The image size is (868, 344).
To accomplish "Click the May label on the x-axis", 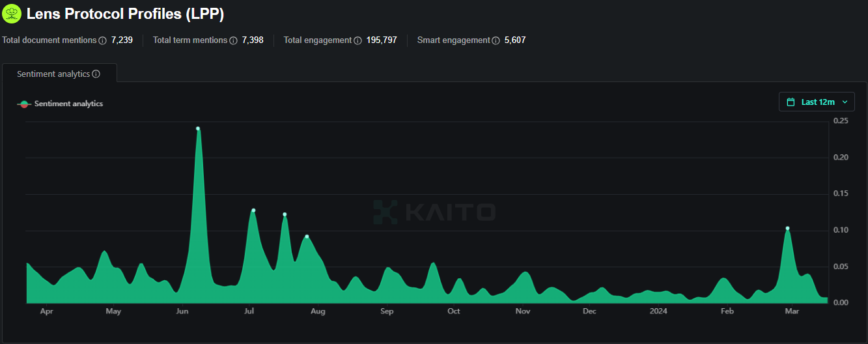I will coord(113,311).
